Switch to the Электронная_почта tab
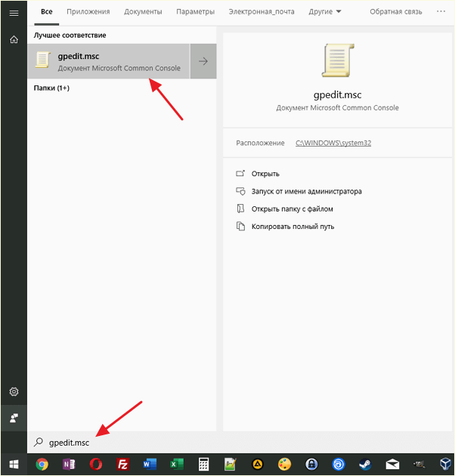This screenshot has height=476, width=455. [262, 12]
